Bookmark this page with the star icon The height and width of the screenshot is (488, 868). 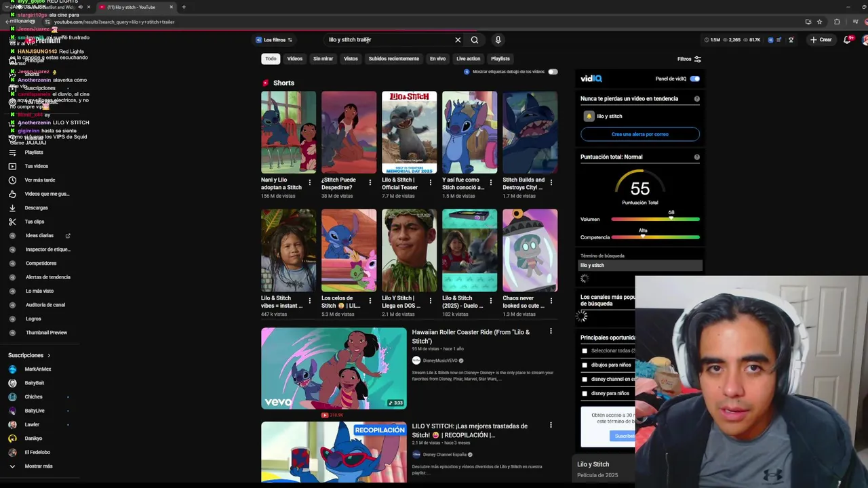click(819, 22)
